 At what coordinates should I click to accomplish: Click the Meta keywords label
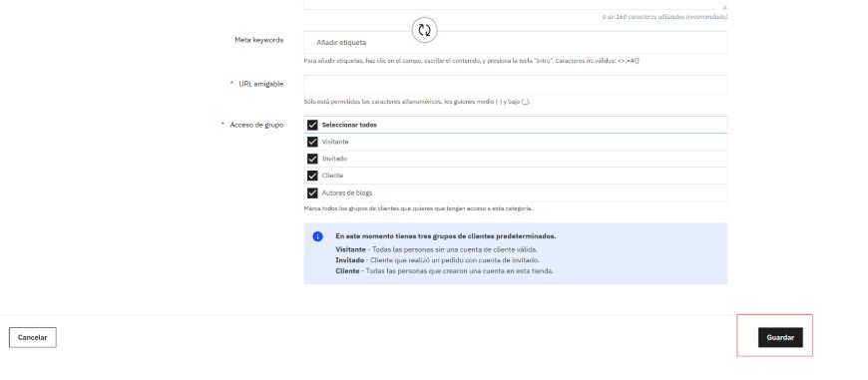[x=259, y=40]
